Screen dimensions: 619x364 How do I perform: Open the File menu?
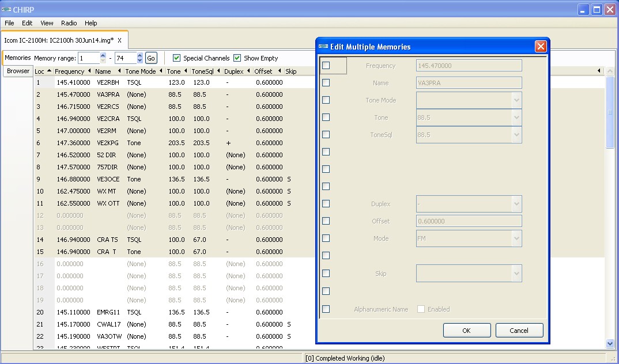9,23
